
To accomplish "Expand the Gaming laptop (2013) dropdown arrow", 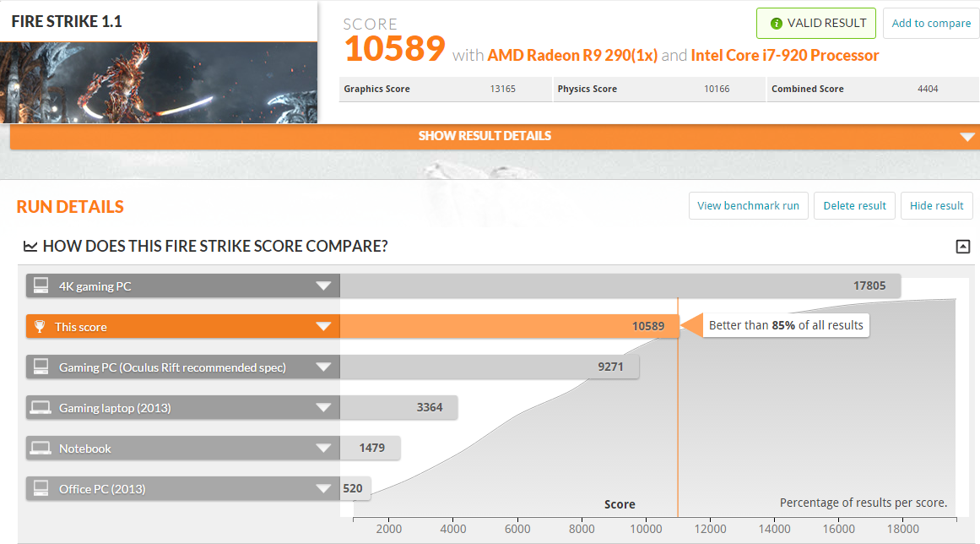I will tap(323, 408).
